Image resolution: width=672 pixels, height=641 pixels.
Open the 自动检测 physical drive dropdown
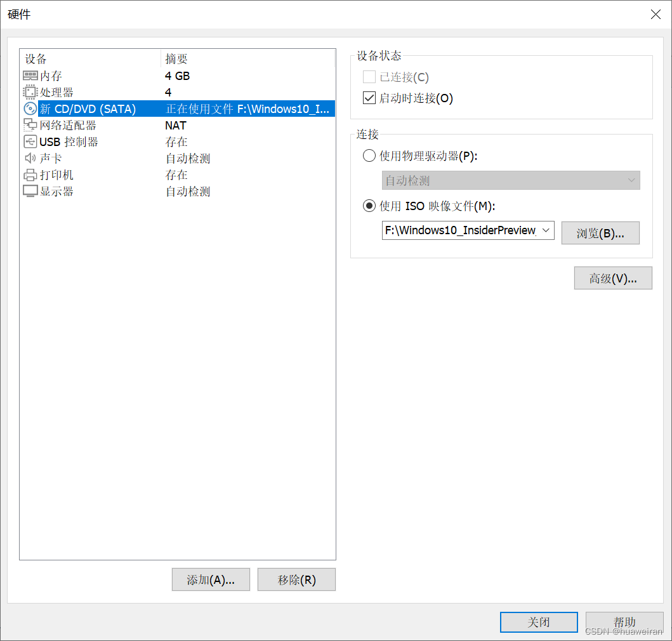tap(511, 180)
